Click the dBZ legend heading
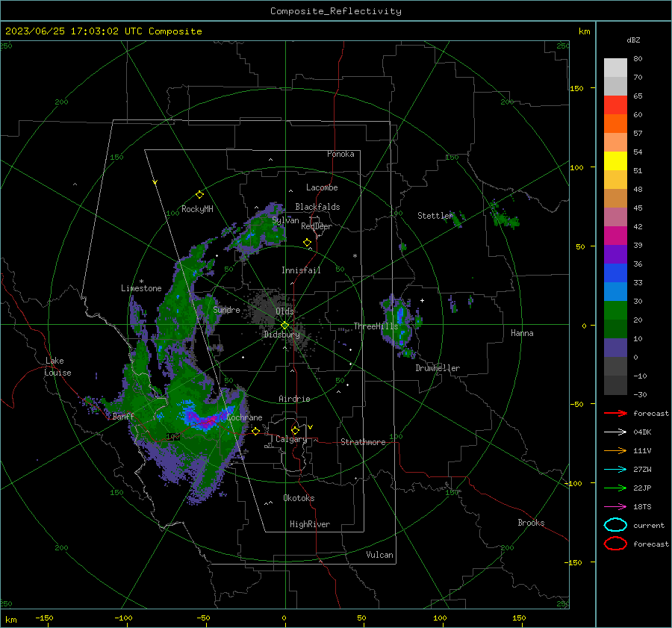 633,40
